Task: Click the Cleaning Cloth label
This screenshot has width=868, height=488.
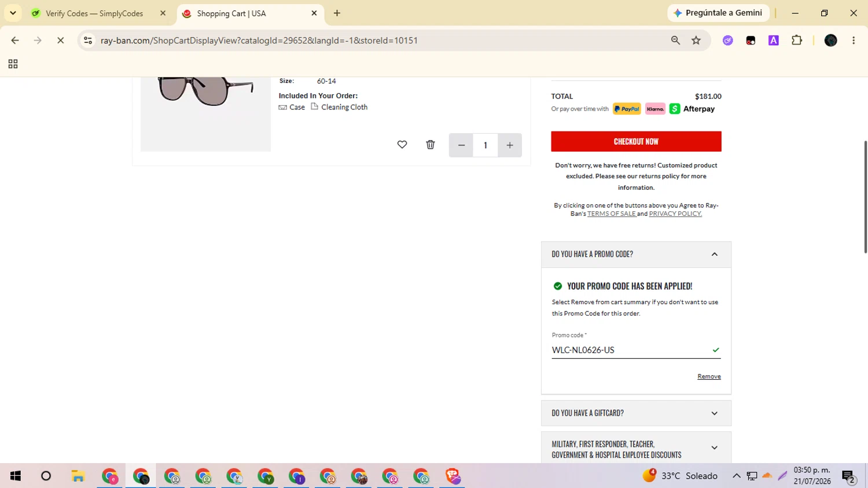Action: click(x=344, y=107)
